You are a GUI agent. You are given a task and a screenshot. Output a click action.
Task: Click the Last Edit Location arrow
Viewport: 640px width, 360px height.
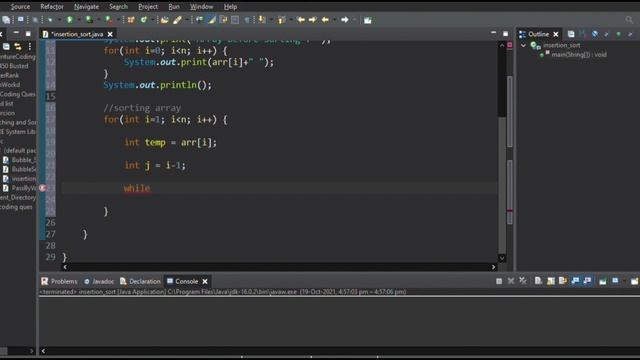(x=301, y=20)
